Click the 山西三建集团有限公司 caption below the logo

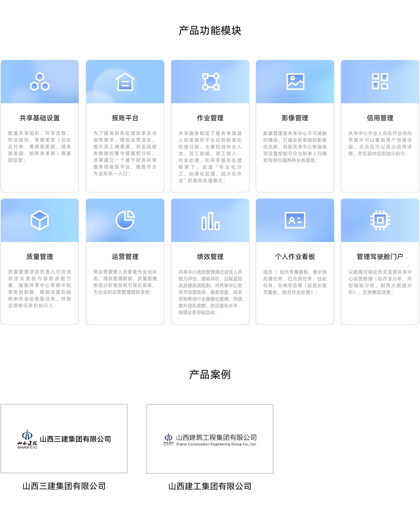point(64,486)
